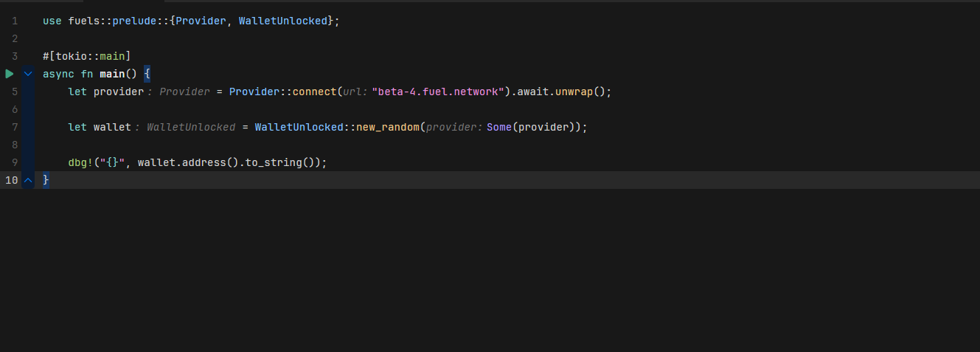Click 'Provider' in the import braces on line 1
This screenshot has width=980, height=352.
coord(201,21)
